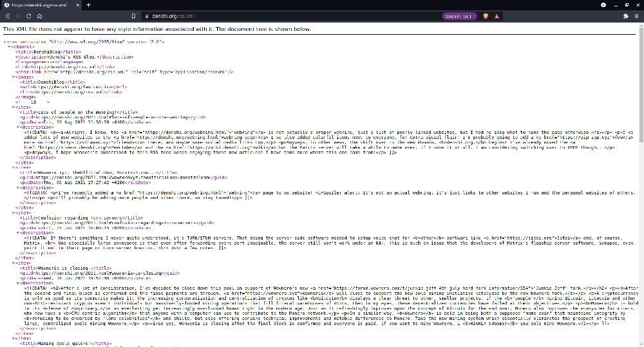Image resolution: width=644 pixels, height=347 pixels.
Task: Click the purple Open in Tor button
Action: click(x=459, y=16)
